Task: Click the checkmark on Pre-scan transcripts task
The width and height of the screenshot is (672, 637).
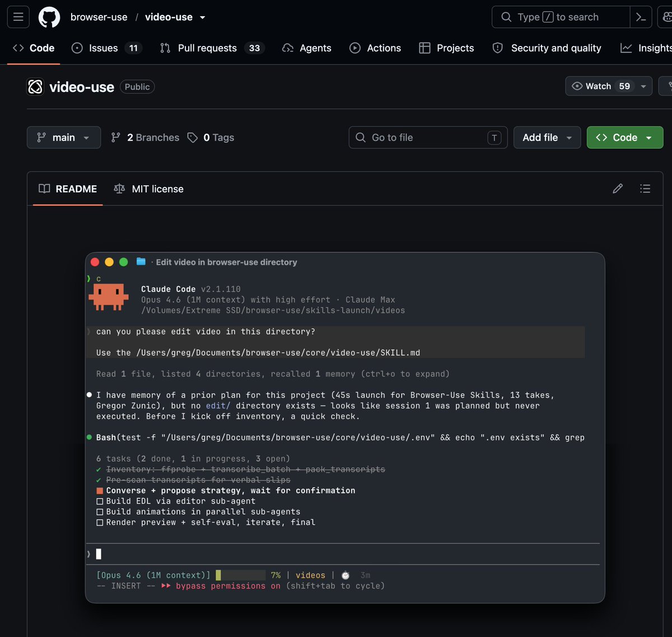Action: [99, 480]
